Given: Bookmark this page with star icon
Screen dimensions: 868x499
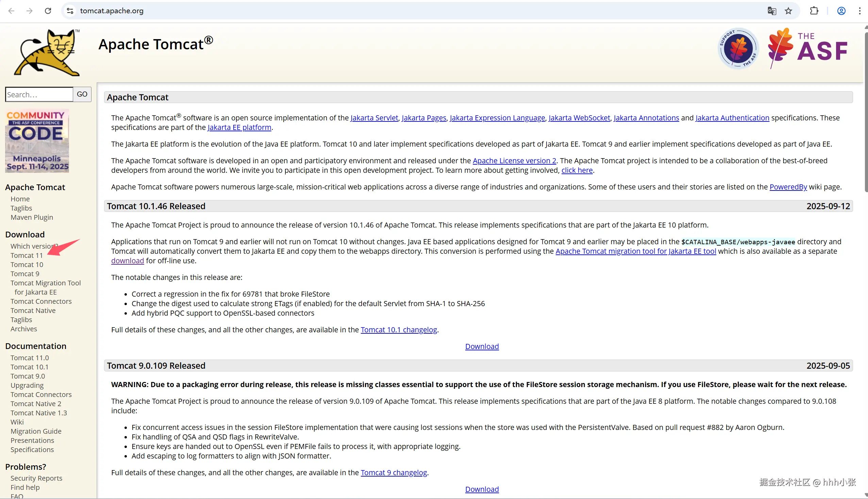Looking at the screenshot, I should (788, 11).
